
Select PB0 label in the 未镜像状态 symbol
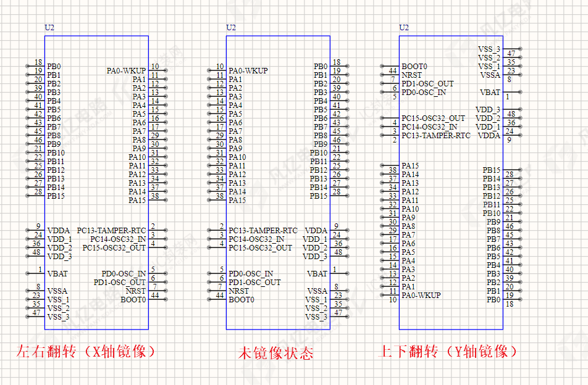(x=321, y=67)
